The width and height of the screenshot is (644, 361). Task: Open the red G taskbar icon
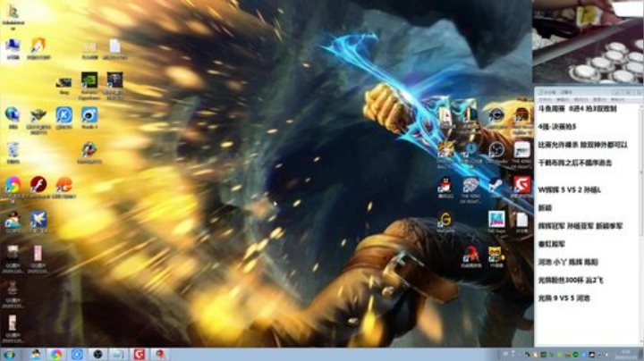(140, 354)
